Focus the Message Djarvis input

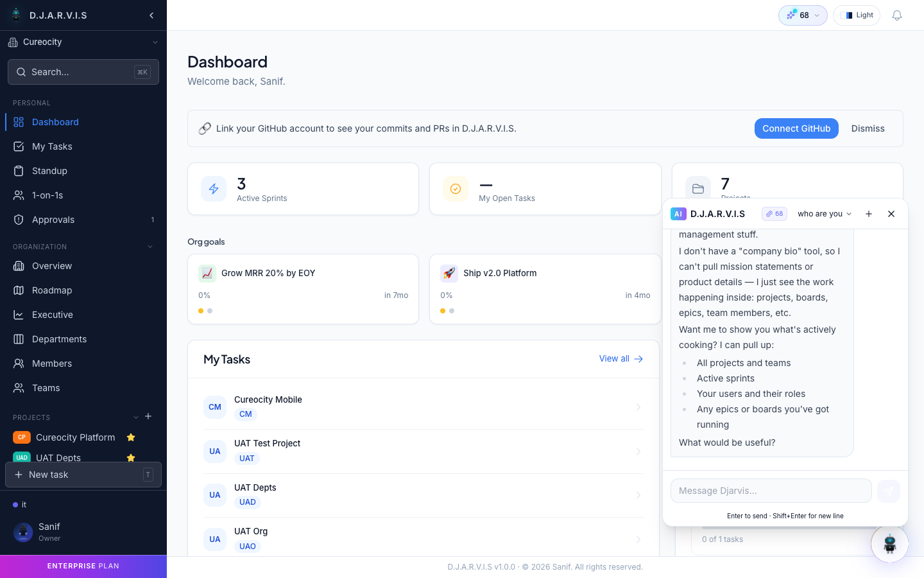(x=771, y=491)
